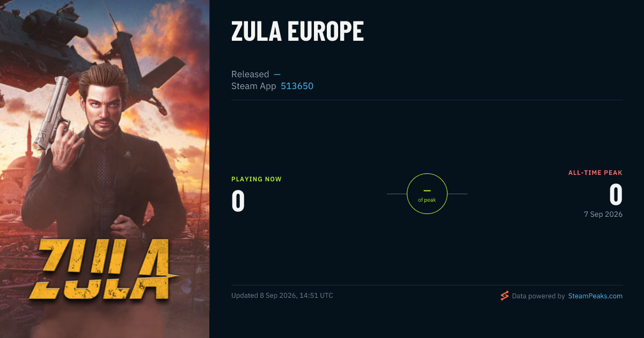Viewport: 644px width, 338px height.
Task: Click the Released date dash
Action: pyautogui.click(x=277, y=74)
